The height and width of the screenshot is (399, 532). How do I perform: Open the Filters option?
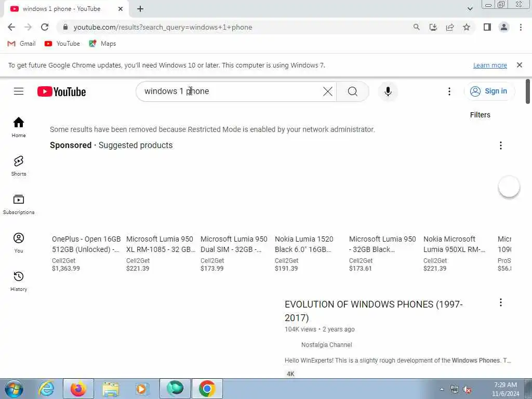[x=480, y=115]
